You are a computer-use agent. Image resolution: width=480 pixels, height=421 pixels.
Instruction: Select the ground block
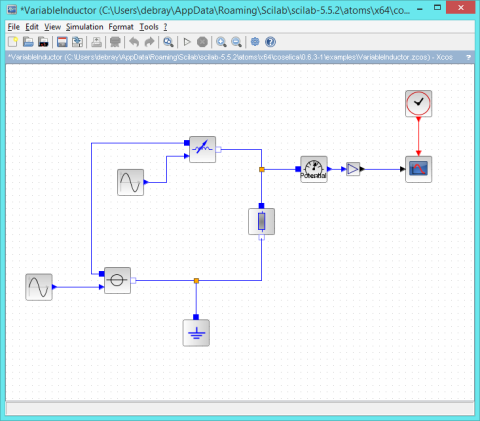pyautogui.click(x=196, y=333)
